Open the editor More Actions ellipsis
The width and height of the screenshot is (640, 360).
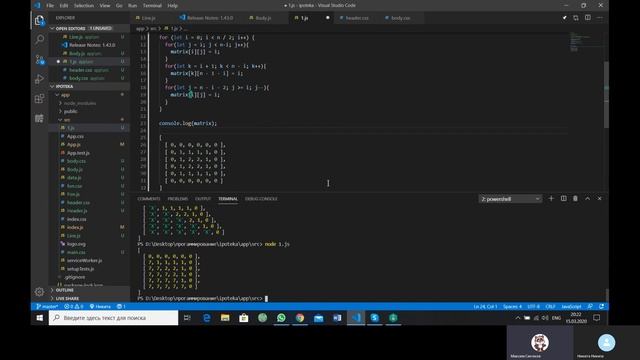[x=600, y=18]
